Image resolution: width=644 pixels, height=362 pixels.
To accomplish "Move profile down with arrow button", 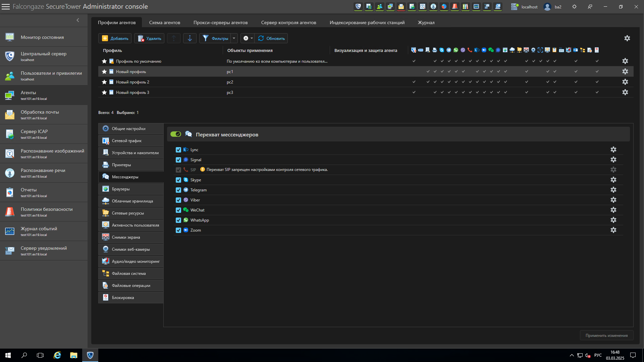I will tap(190, 38).
